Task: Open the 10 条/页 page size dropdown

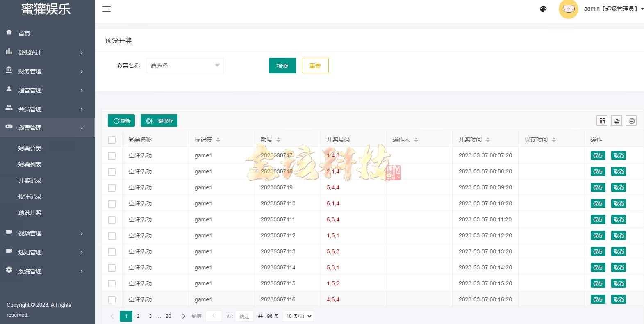Action: pyautogui.click(x=298, y=316)
